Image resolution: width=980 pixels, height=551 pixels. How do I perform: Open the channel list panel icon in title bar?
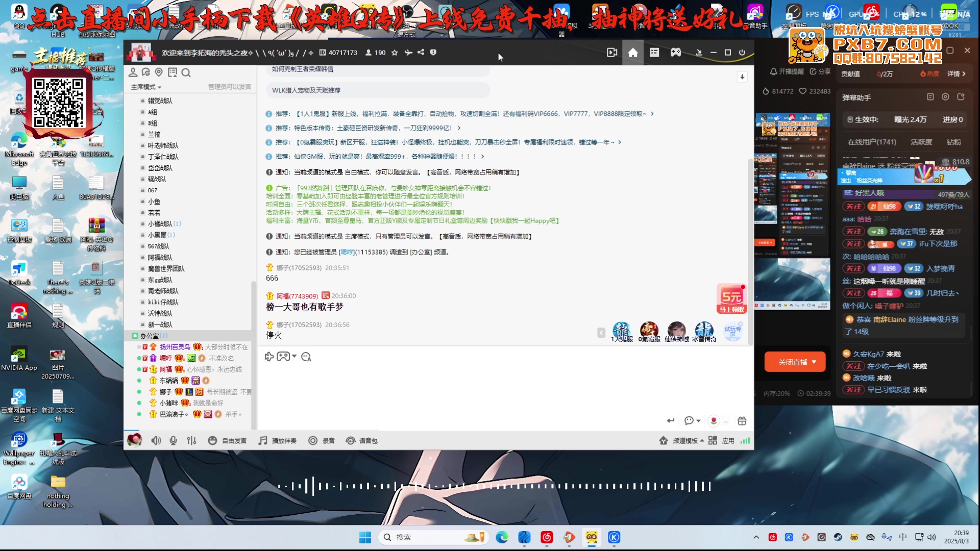(x=654, y=53)
